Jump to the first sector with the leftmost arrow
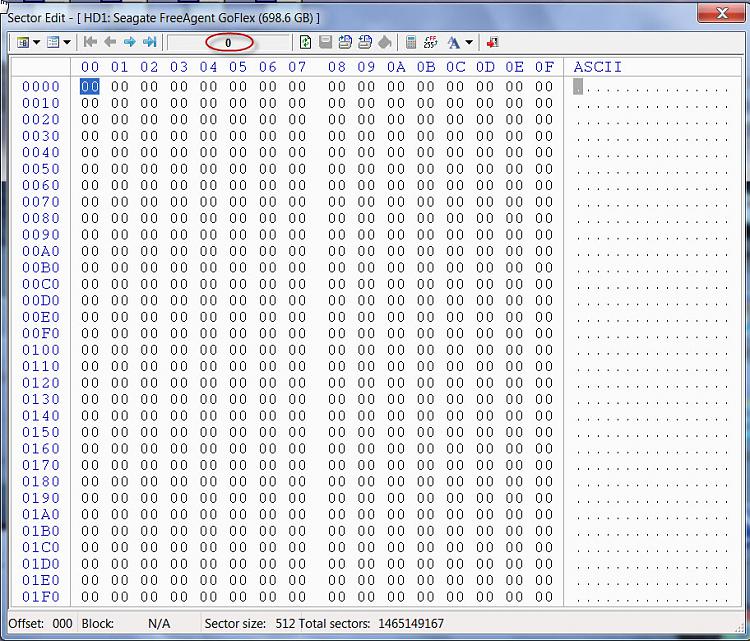 pyautogui.click(x=90, y=42)
